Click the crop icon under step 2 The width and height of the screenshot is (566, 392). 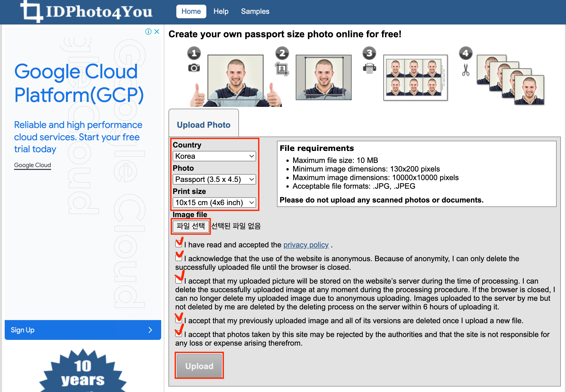pos(282,69)
